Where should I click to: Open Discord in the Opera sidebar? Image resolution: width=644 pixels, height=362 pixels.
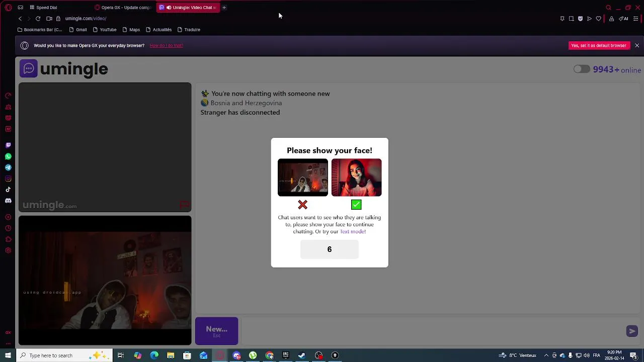tap(8, 201)
